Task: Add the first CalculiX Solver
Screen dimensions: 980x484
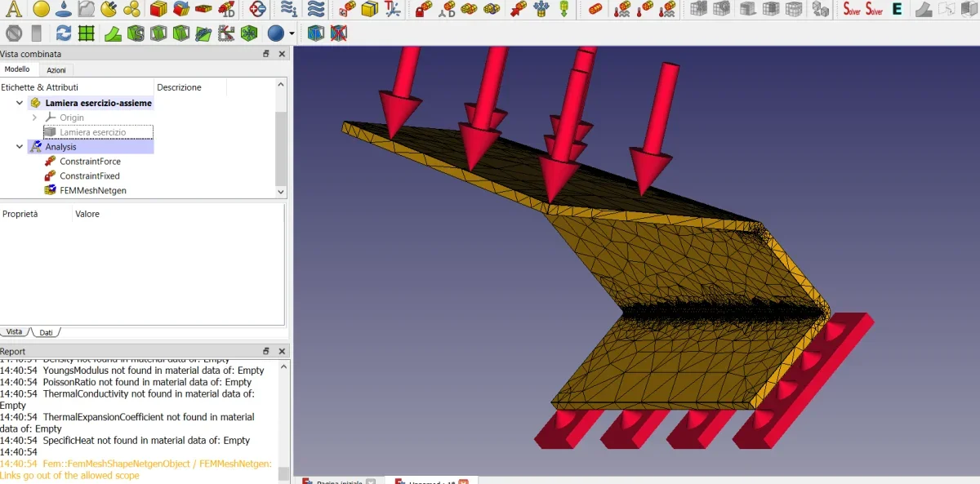Action: (x=853, y=9)
